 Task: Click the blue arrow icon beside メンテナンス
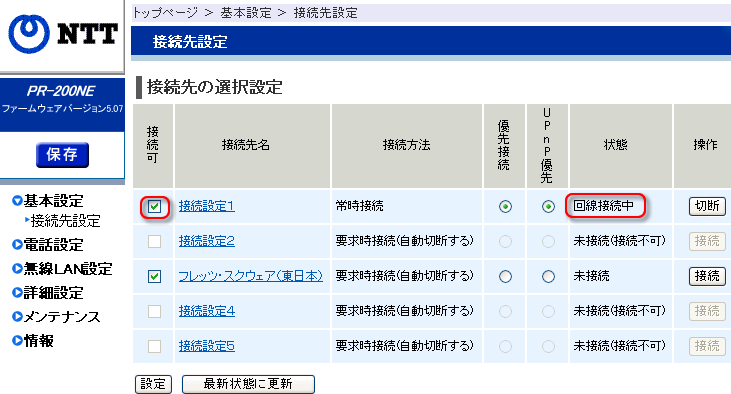tap(17, 317)
